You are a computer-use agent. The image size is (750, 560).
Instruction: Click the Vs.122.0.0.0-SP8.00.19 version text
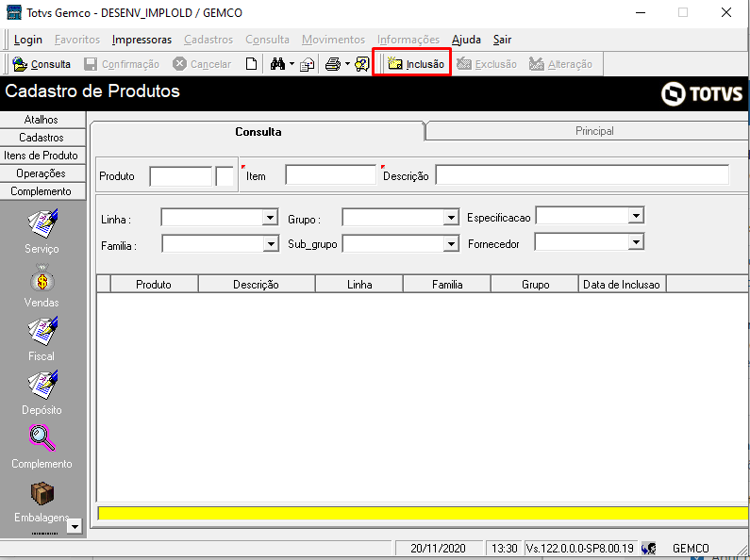point(580,548)
